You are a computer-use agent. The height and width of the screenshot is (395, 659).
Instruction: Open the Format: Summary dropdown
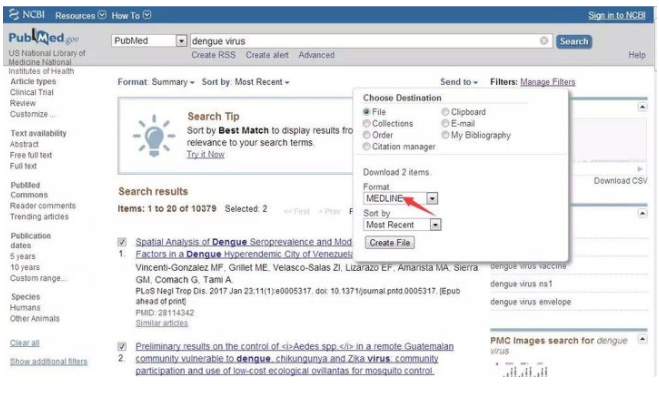click(156, 82)
